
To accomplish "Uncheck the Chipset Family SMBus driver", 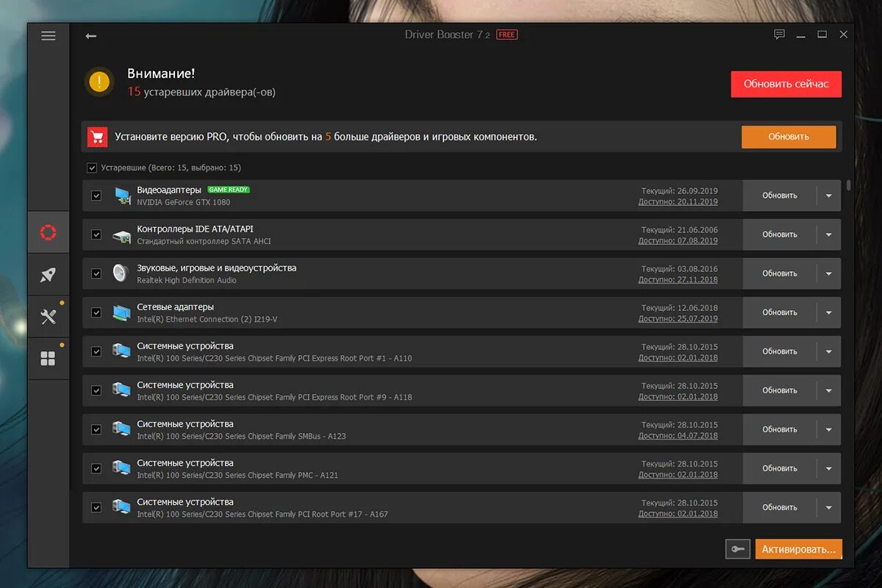I will [x=96, y=429].
